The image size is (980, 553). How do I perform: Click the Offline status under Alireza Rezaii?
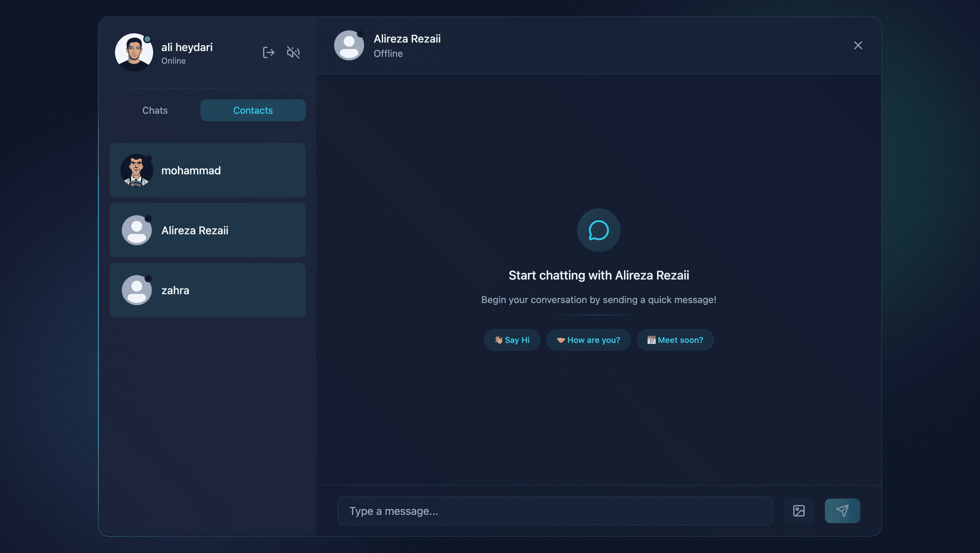pos(388,54)
